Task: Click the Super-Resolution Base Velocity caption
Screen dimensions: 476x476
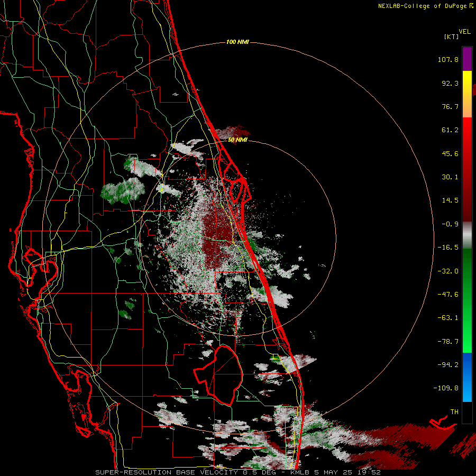Action: [x=237, y=472]
